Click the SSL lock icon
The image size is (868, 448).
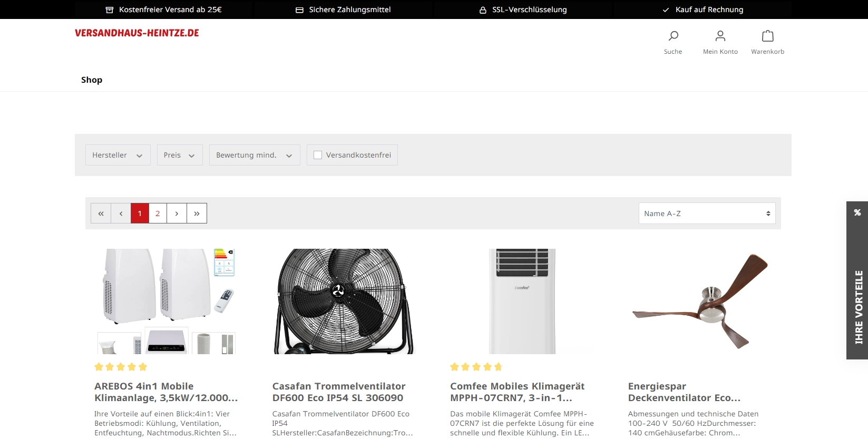[483, 10]
